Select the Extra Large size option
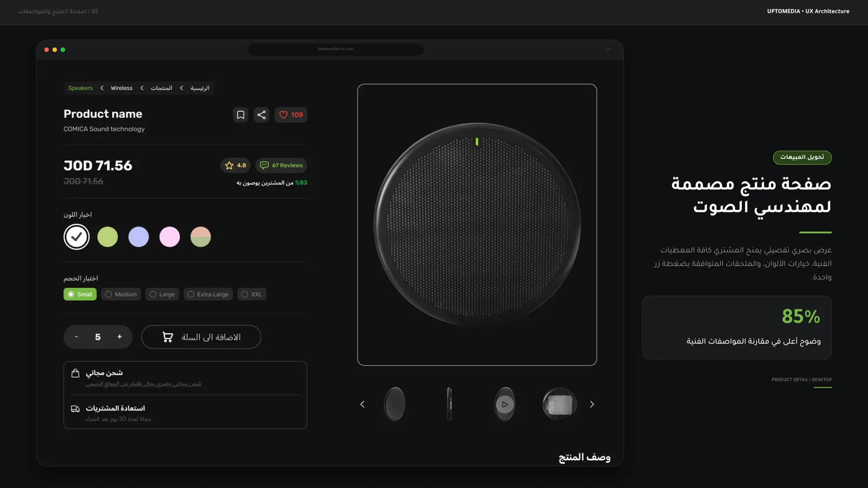 click(208, 294)
